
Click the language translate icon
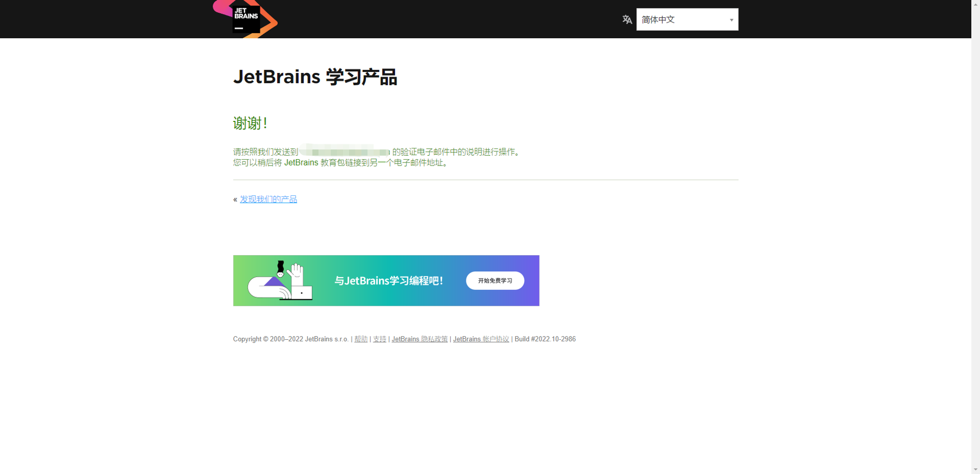627,20
